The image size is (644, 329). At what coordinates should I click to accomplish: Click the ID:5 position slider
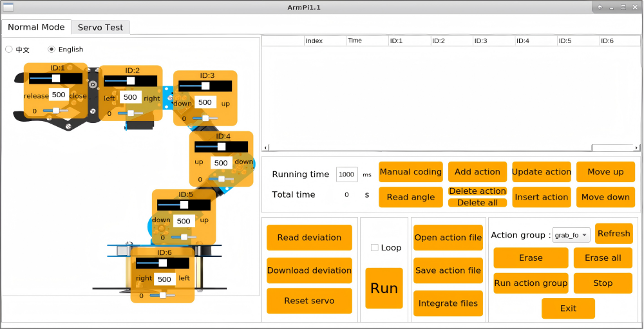[x=184, y=205]
